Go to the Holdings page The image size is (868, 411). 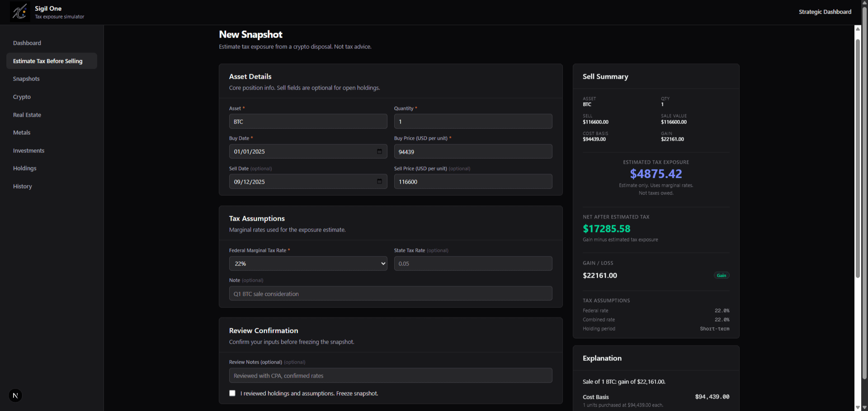coord(24,168)
